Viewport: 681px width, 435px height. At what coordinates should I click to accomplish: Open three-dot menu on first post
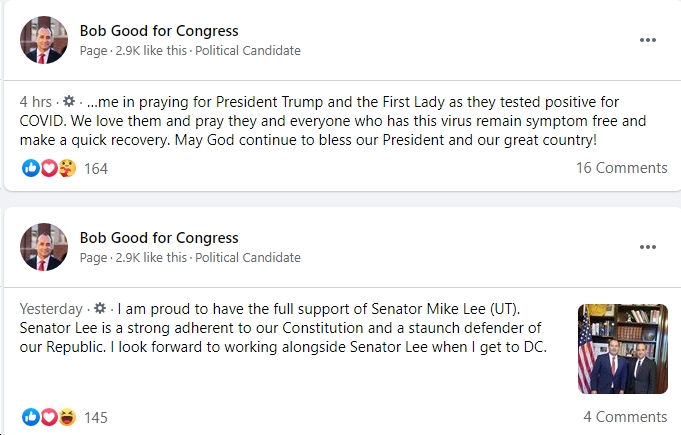click(648, 40)
